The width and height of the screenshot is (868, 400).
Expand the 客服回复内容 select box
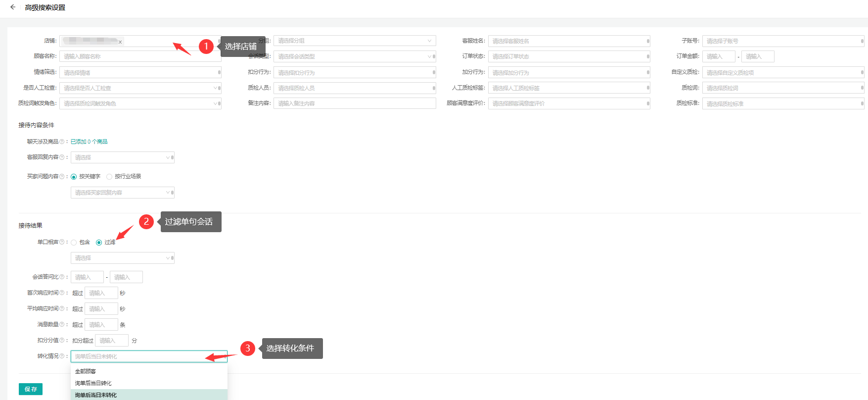click(123, 157)
